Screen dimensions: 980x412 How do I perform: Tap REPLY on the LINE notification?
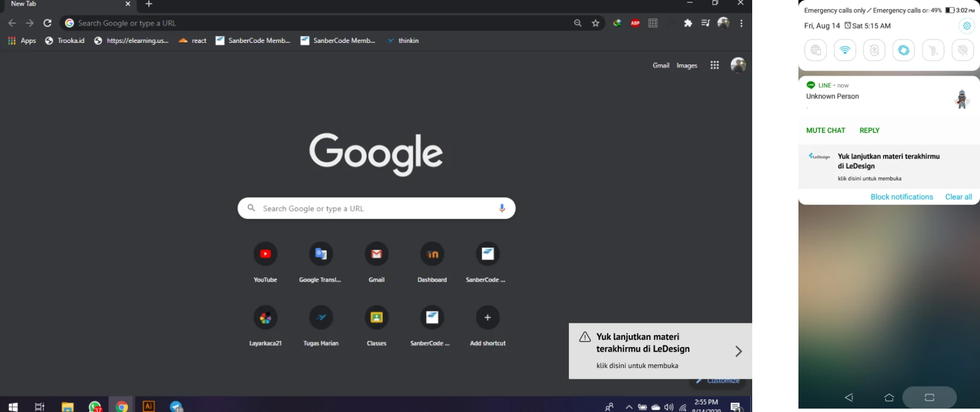pyautogui.click(x=869, y=130)
